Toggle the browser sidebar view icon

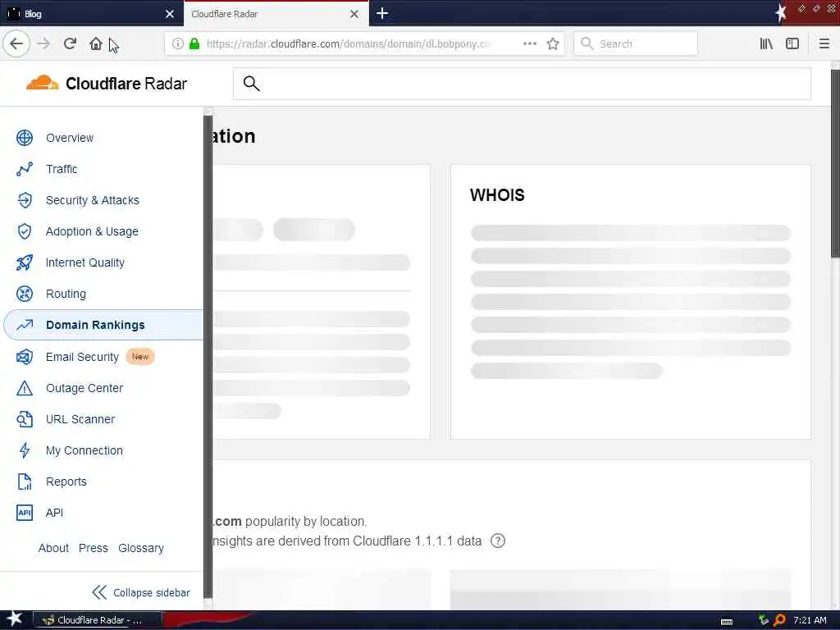pyautogui.click(x=792, y=43)
